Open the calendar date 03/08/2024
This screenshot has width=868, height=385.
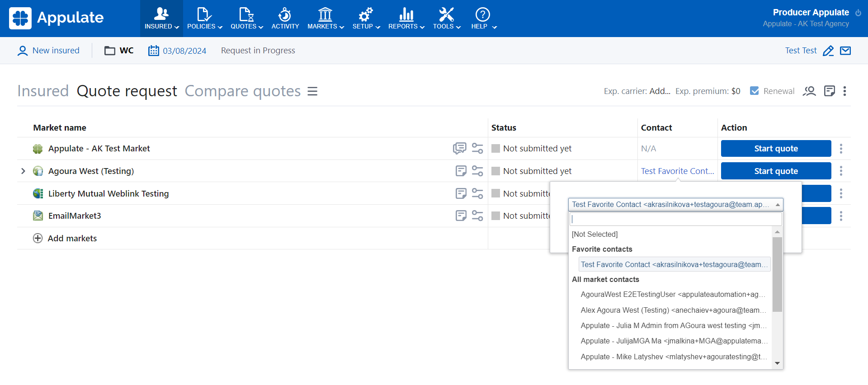[177, 51]
